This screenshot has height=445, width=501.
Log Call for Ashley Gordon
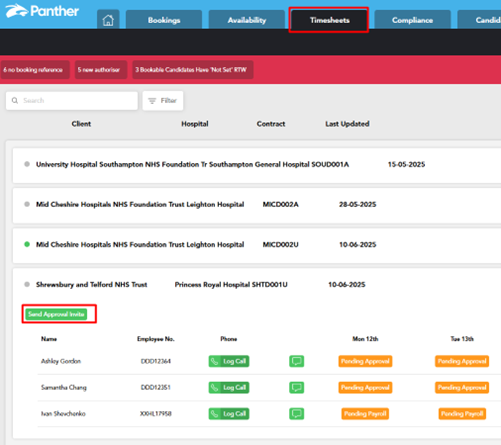pyautogui.click(x=229, y=361)
